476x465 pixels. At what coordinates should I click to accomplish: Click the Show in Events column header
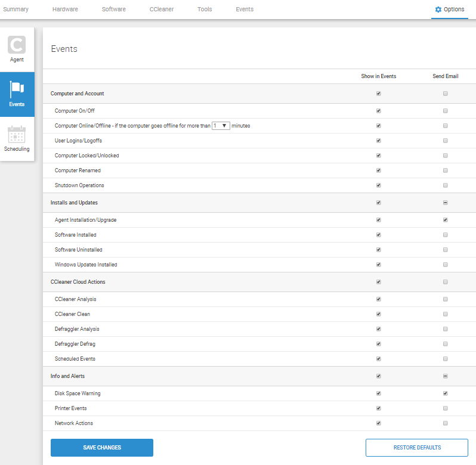tap(379, 76)
